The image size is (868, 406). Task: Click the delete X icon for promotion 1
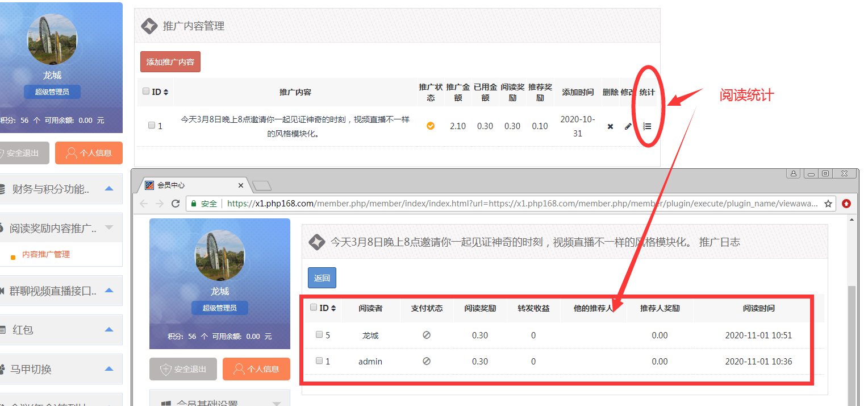(610, 126)
